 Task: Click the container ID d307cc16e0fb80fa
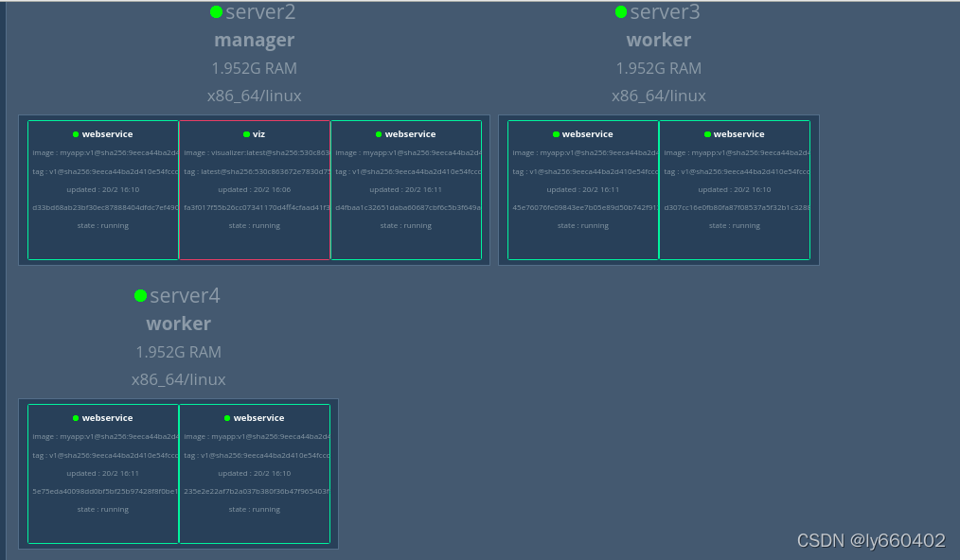(737, 207)
